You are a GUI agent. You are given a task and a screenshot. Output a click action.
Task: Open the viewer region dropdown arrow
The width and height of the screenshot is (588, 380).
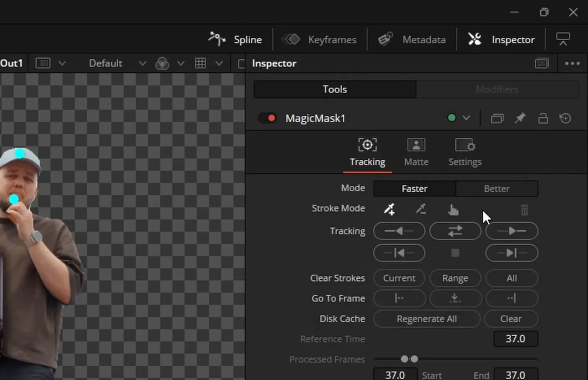(62, 63)
